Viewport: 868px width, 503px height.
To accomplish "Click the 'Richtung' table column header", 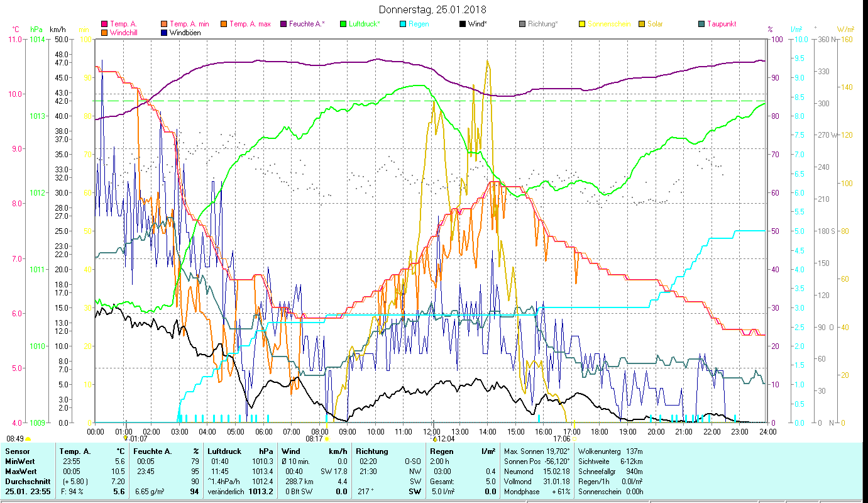I will (372, 451).
